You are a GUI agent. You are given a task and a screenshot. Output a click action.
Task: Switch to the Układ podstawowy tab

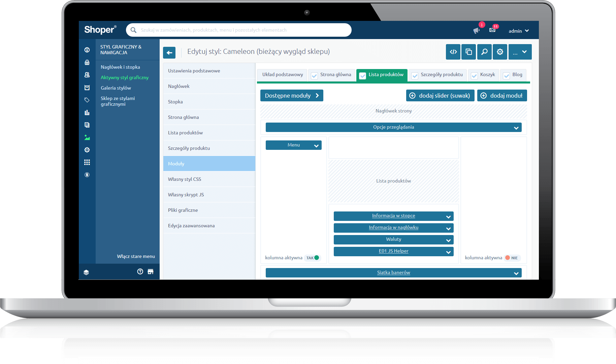tap(282, 75)
